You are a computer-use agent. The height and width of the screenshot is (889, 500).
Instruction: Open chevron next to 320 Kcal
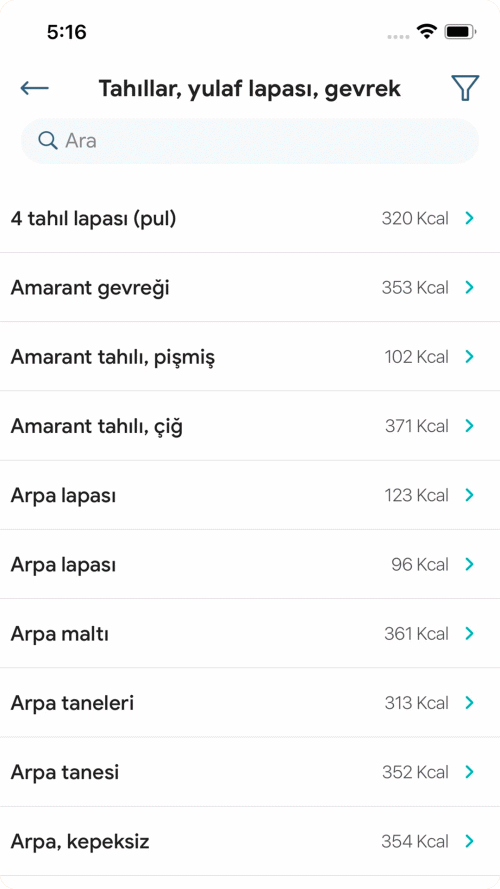(469, 218)
